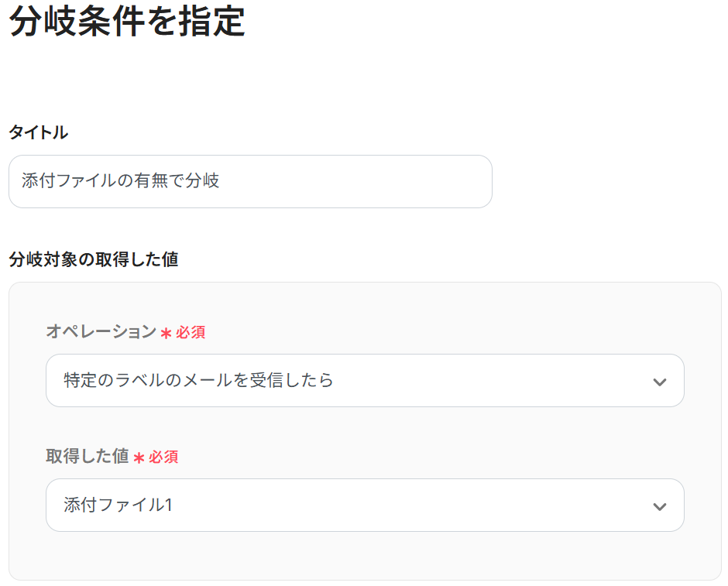This screenshot has height=586, width=728.
Task: Click the 取得した値 field label inside the panel
Action: point(88,456)
